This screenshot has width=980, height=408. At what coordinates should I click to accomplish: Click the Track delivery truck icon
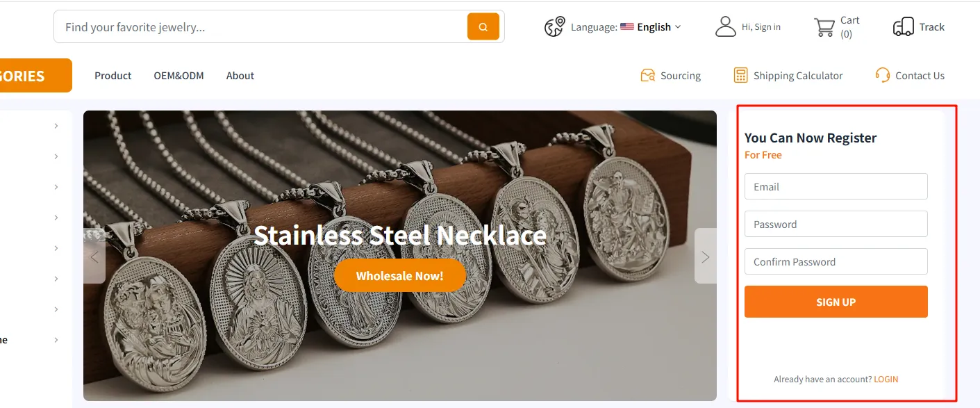[903, 27]
